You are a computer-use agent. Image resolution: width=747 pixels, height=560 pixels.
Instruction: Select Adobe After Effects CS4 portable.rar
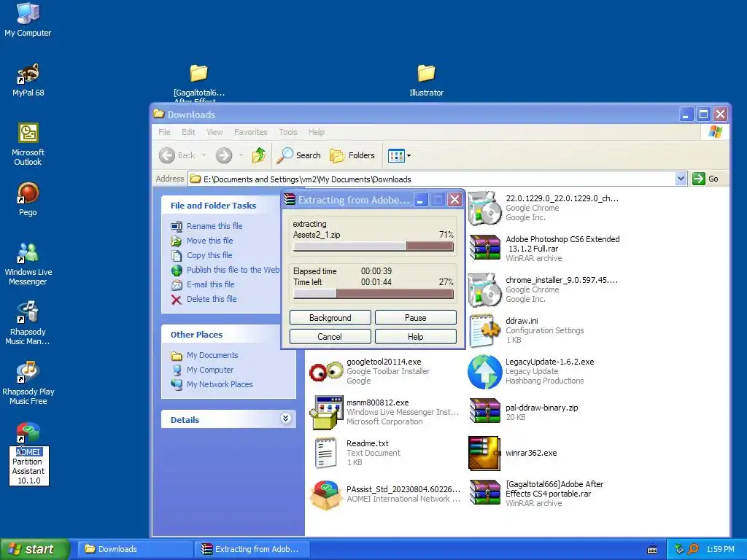536,494
